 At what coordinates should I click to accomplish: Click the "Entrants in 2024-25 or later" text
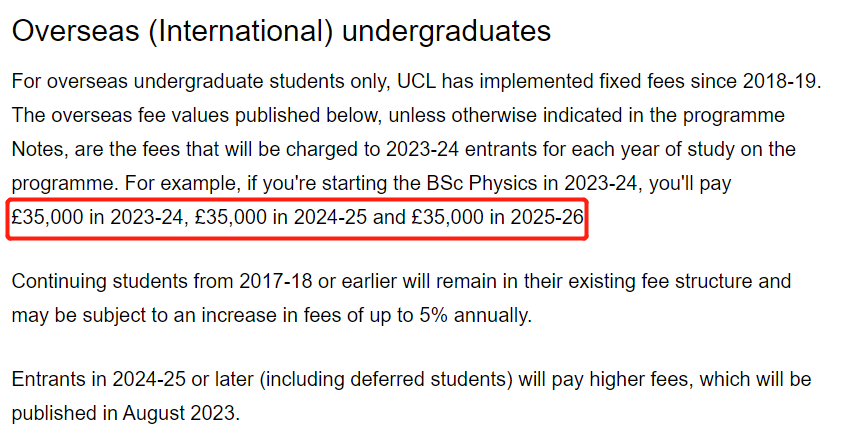(x=133, y=380)
